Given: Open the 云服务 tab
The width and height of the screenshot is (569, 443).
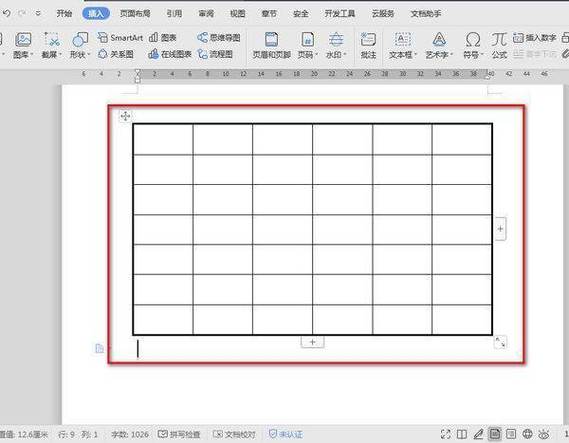Looking at the screenshot, I should point(383,14).
